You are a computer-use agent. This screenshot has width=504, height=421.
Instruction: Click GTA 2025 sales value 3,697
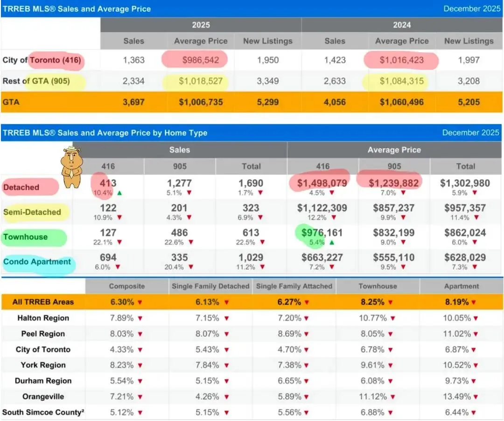point(134,102)
